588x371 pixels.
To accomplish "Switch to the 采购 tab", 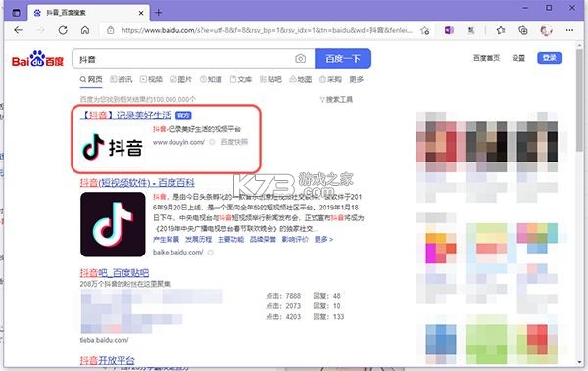I will (x=331, y=79).
